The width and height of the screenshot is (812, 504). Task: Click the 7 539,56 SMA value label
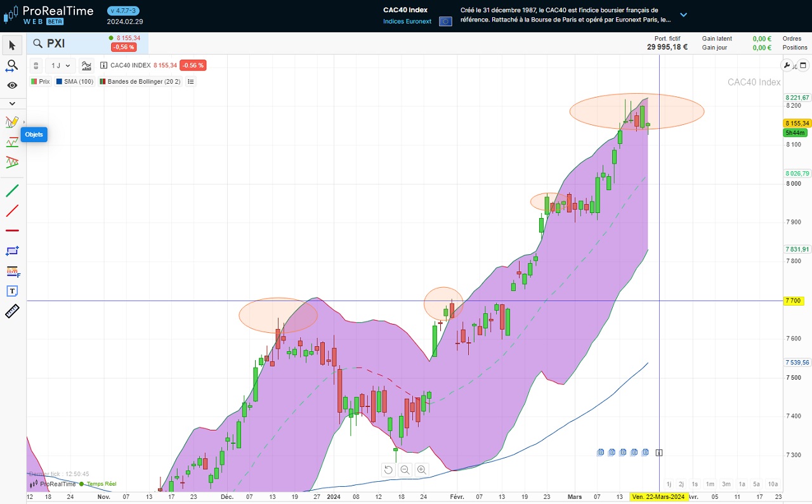click(x=797, y=363)
